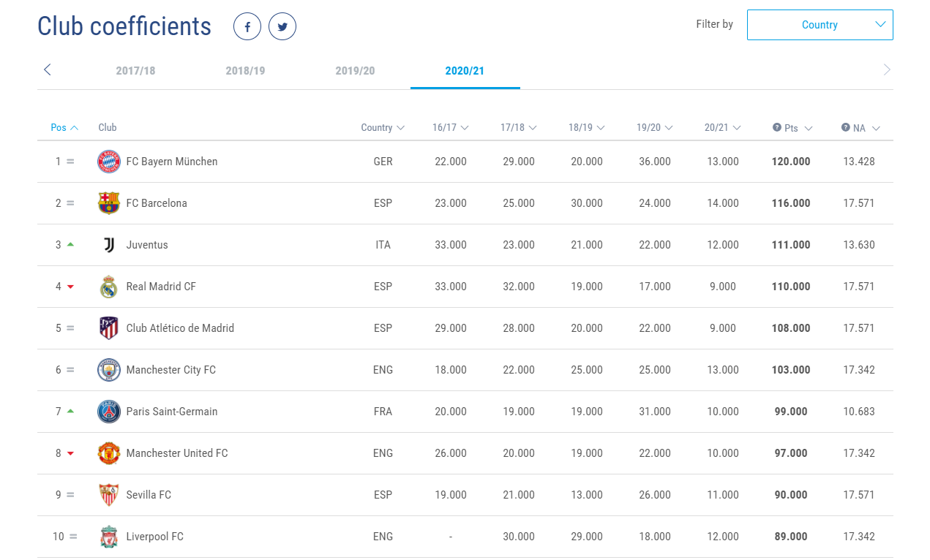Viewport: 930px width, 560px height.
Task: Select the 2020/21 season tab
Action: pyautogui.click(x=465, y=71)
